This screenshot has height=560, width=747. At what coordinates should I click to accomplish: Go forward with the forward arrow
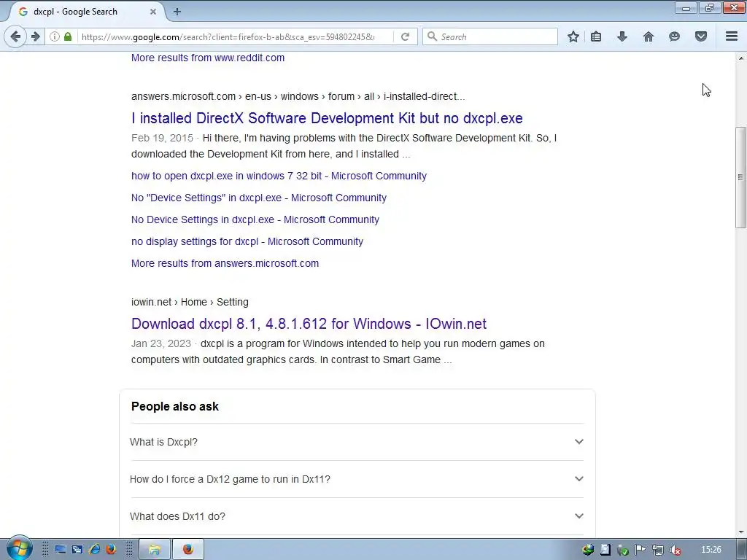(x=36, y=36)
